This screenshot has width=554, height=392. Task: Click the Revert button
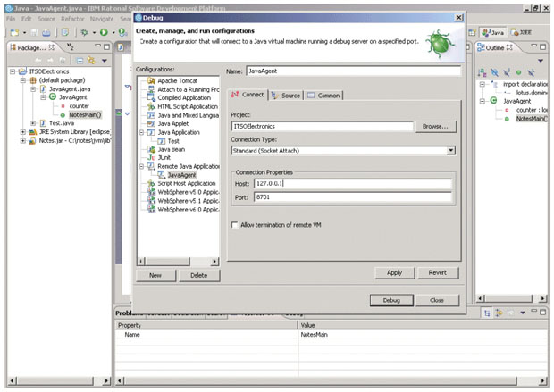pos(438,272)
